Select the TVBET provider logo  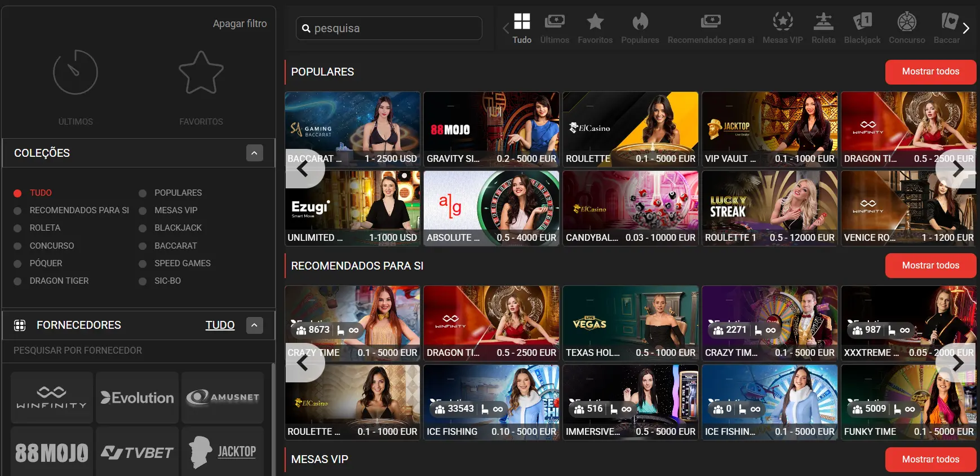click(x=138, y=452)
